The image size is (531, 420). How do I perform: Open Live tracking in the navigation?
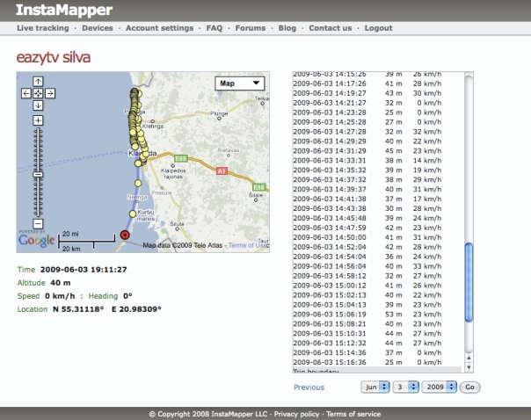pyautogui.click(x=43, y=28)
